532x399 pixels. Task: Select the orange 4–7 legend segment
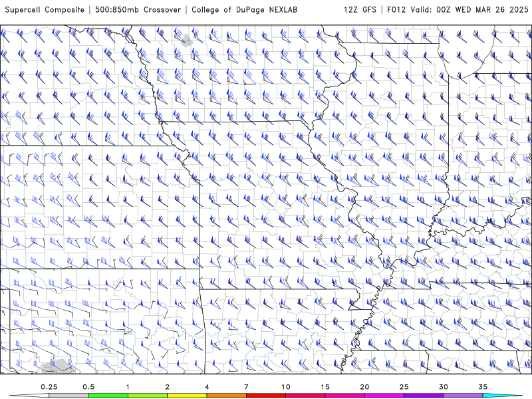tap(226, 396)
